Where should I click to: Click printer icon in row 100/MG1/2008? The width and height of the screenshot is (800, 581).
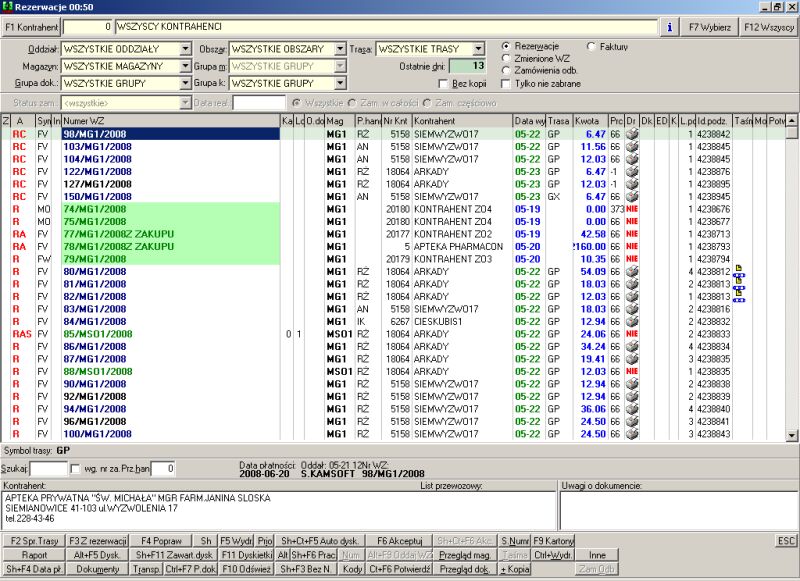632,435
